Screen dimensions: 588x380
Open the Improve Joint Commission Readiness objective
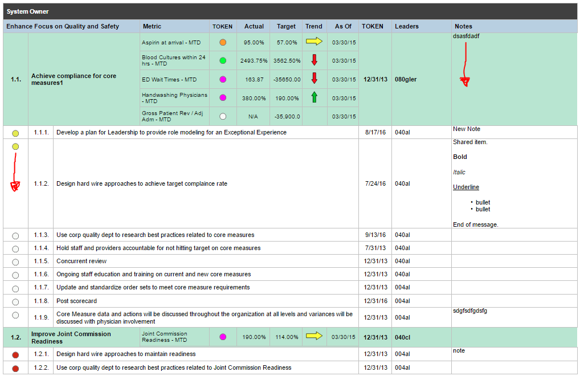pos(71,337)
